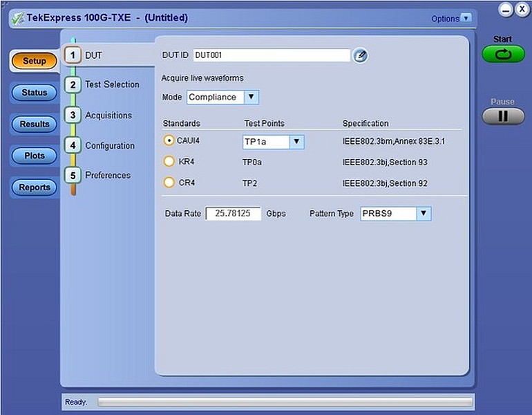Click the step 1 DUT number icon
532x415 pixels.
click(x=73, y=55)
